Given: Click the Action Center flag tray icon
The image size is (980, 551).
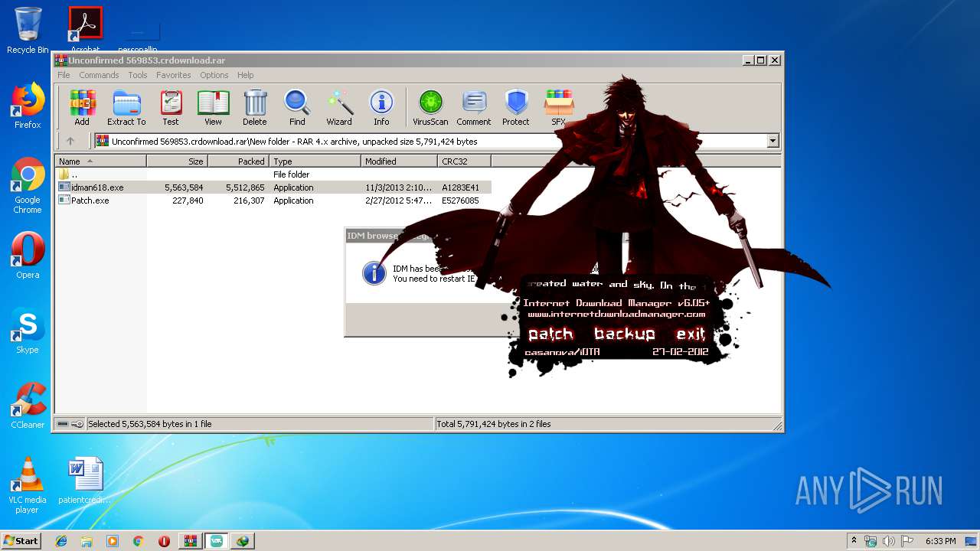Looking at the screenshot, I should (907, 541).
